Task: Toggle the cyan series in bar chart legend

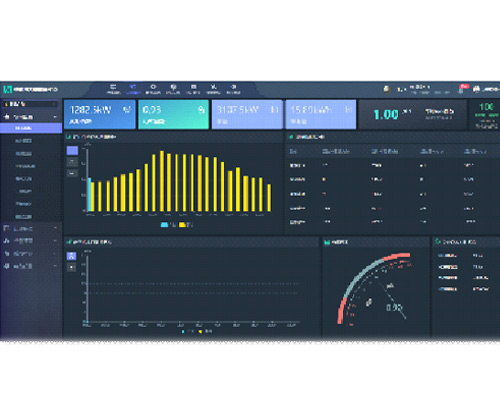Action: tap(168, 225)
